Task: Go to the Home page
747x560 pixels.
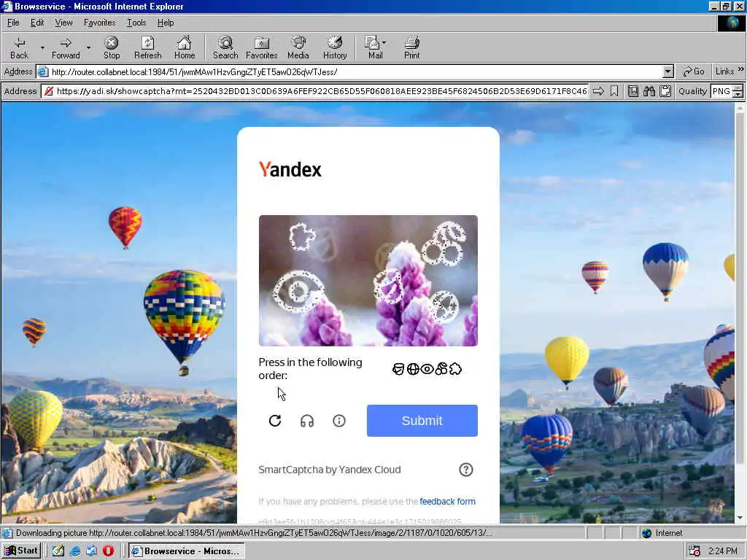Action: pyautogui.click(x=185, y=47)
